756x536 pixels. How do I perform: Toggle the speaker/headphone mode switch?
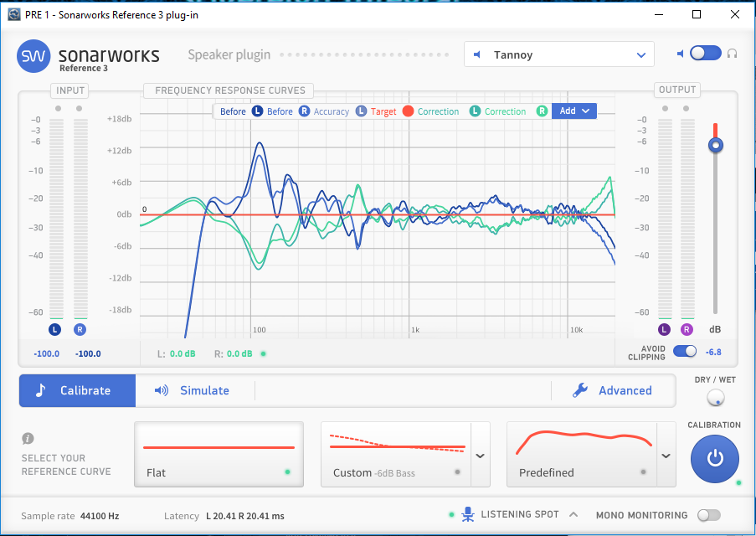pyautogui.click(x=706, y=53)
